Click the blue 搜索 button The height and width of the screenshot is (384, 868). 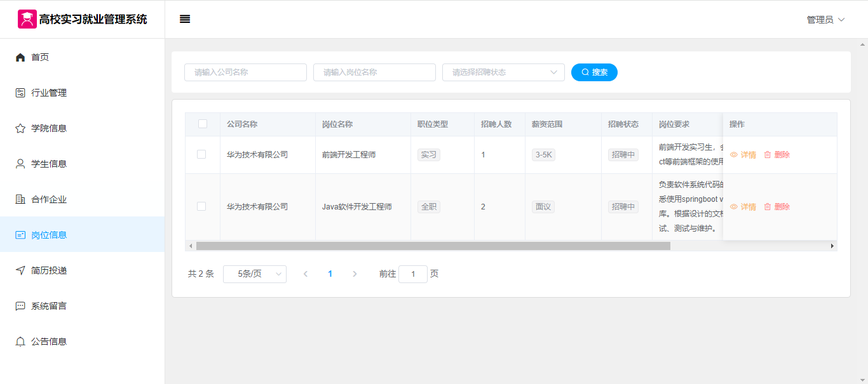pyautogui.click(x=594, y=72)
